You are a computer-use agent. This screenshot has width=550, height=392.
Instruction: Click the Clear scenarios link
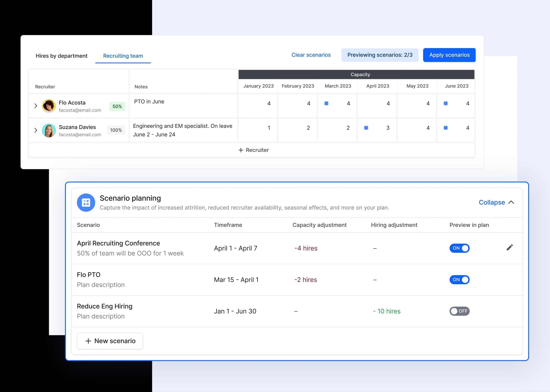point(311,55)
